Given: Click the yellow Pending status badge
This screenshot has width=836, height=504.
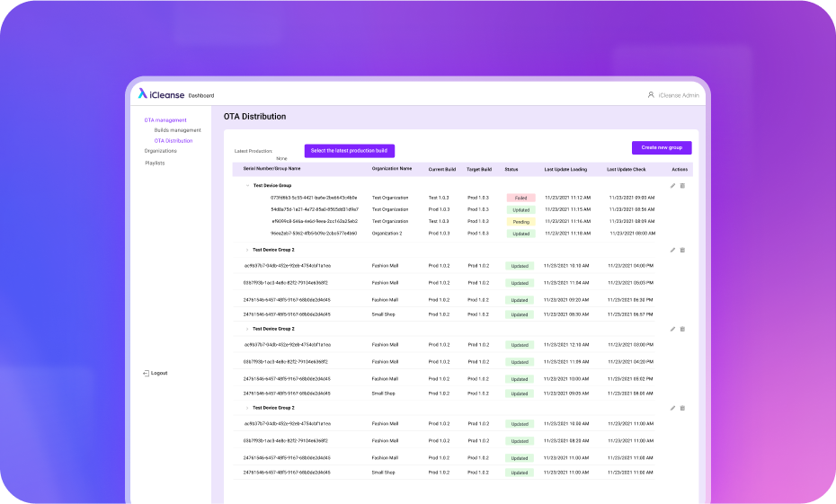Looking at the screenshot, I should point(520,221).
